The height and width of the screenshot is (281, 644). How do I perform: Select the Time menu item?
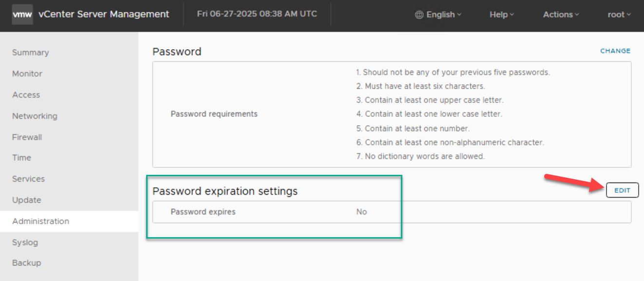click(21, 158)
